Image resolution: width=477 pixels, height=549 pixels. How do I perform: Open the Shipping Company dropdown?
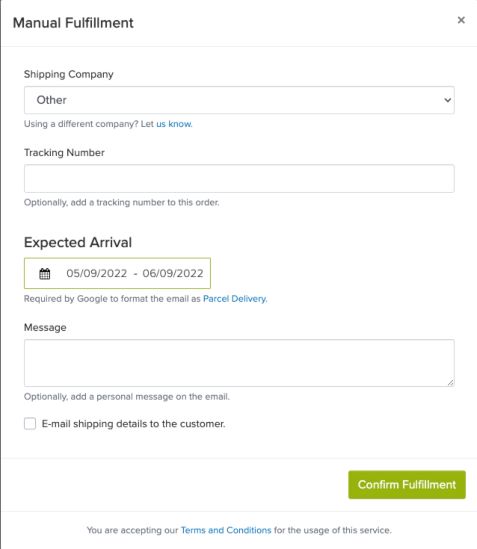click(239, 100)
